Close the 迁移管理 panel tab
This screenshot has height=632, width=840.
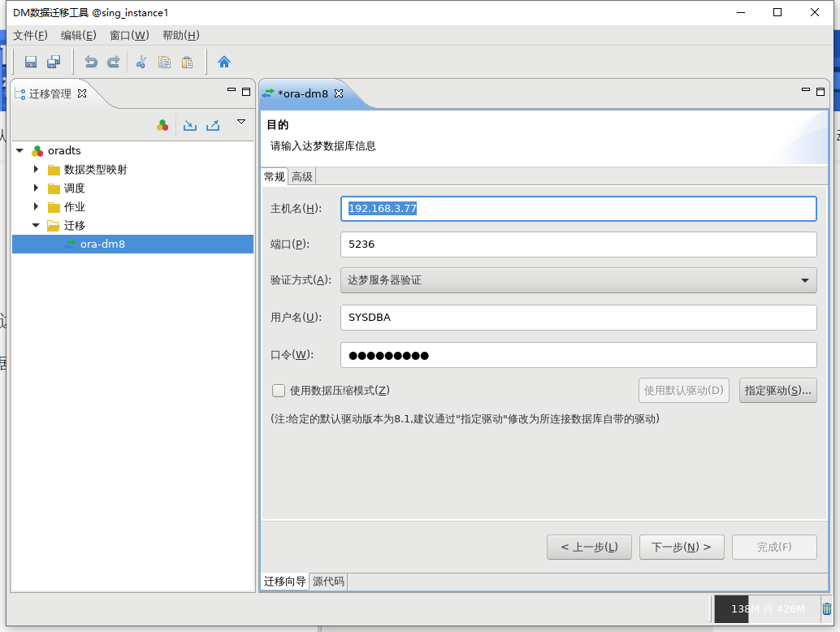(82, 93)
